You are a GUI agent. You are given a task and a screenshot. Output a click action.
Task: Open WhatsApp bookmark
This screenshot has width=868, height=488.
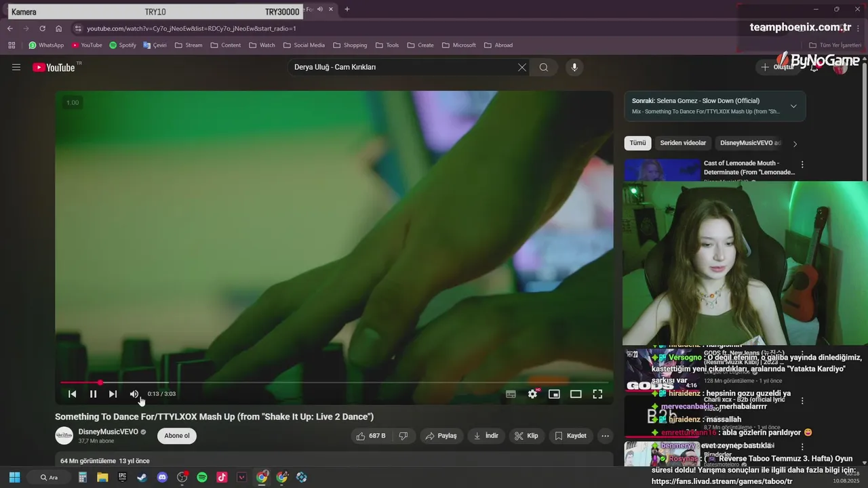(x=46, y=45)
